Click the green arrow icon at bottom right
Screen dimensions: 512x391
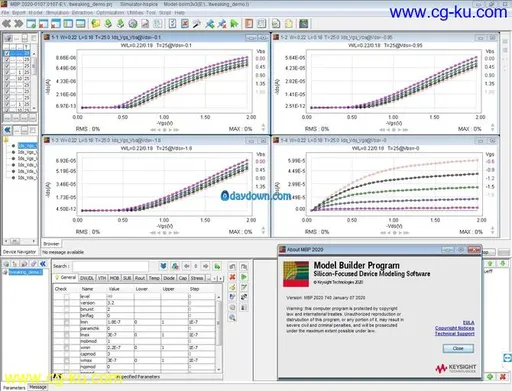click(490, 377)
